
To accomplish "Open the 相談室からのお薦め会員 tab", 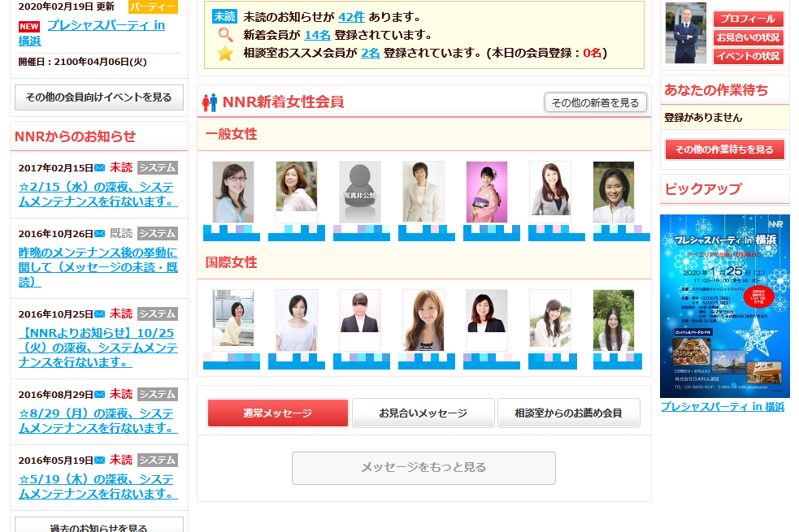I will click(569, 413).
